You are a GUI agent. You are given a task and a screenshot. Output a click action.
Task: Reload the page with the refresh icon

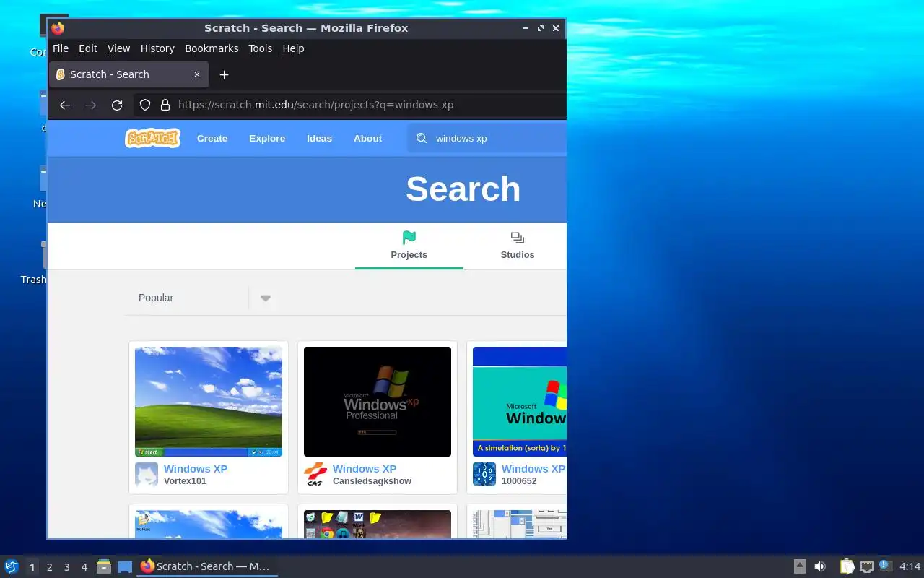pos(117,105)
